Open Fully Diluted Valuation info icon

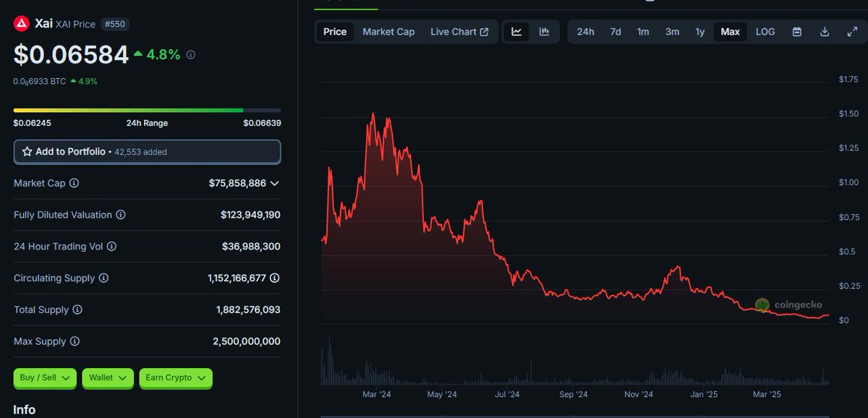121,215
